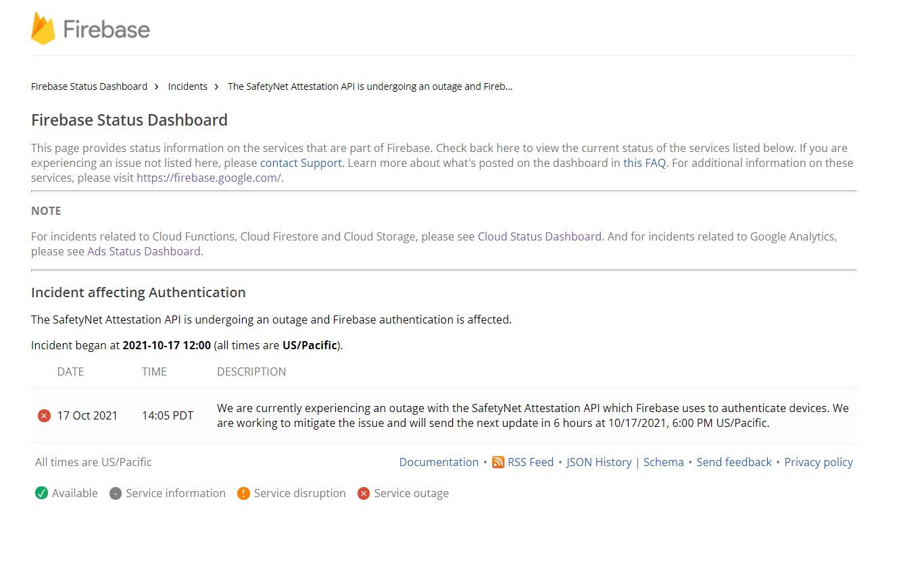Image resolution: width=924 pixels, height=562 pixels.
Task: Click the Available legend label
Action: pyautogui.click(x=75, y=493)
